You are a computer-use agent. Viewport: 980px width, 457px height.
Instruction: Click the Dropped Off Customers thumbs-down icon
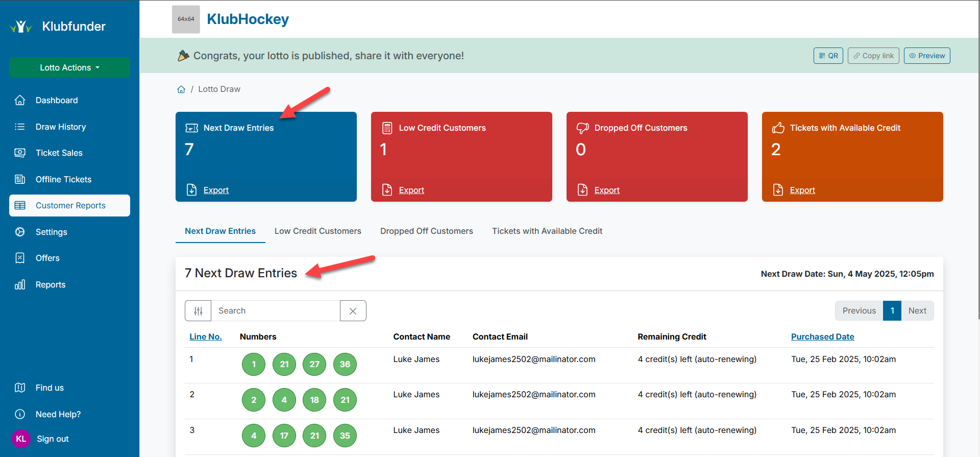(582, 128)
